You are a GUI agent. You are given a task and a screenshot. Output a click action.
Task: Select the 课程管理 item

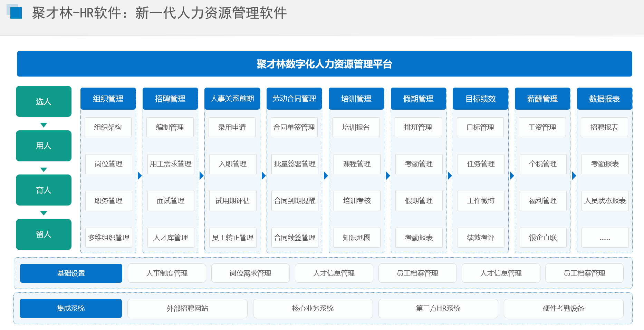click(x=357, y=164)
